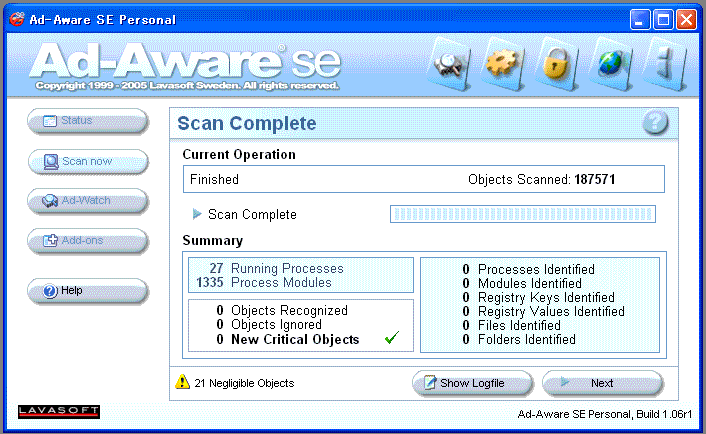This screenshot has width=706, height=434.
Task: Open the Add-ons section
Action: 87,241
